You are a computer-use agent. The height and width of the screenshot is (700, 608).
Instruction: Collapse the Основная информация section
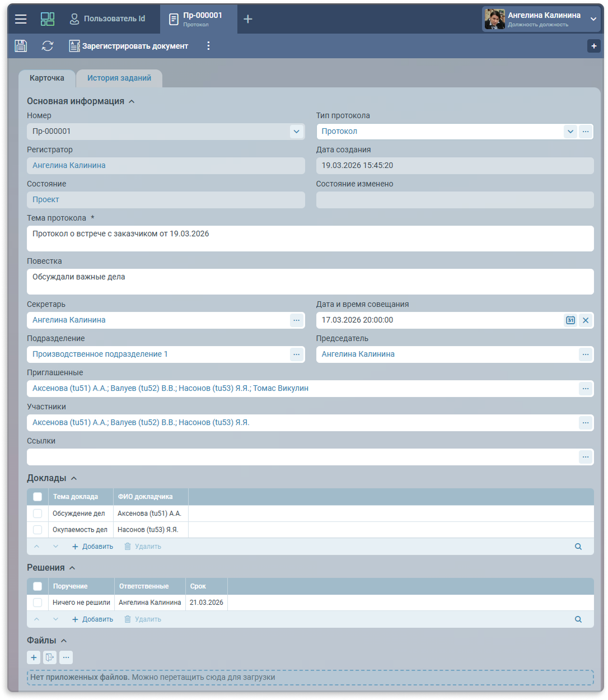tap(132, 101)
